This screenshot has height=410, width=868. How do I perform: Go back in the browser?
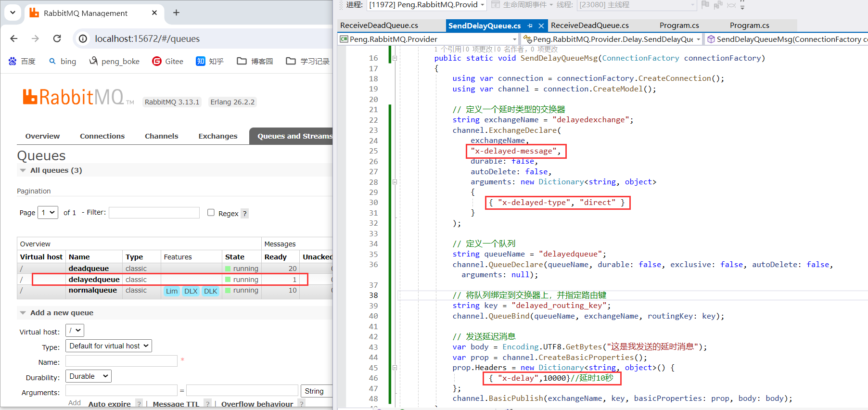point(14,38)
